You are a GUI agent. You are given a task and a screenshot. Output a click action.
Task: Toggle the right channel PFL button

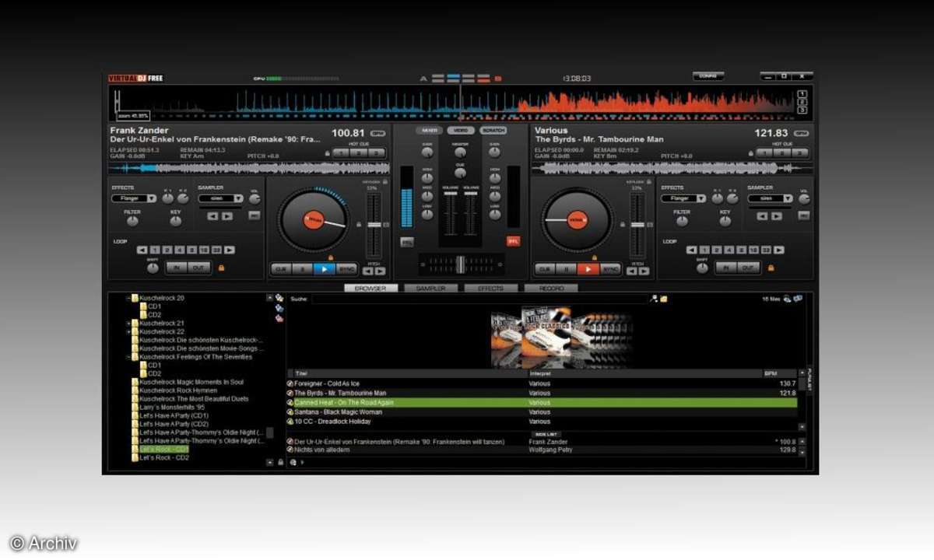click(513, 242)
